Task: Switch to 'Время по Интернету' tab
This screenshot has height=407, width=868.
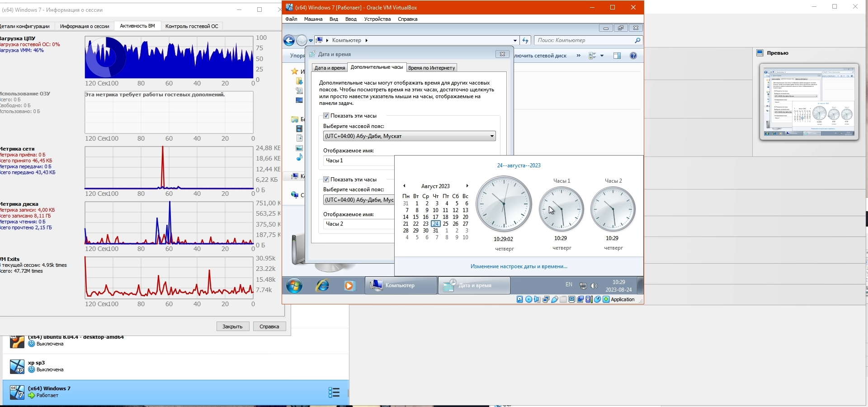Action: click(x=431, y=68)
